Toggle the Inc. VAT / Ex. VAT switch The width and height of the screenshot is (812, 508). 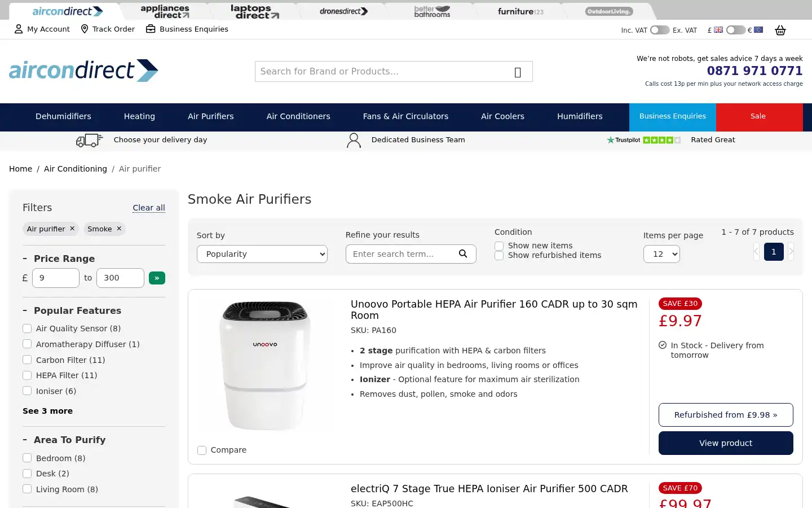click(x=660, y=30)
